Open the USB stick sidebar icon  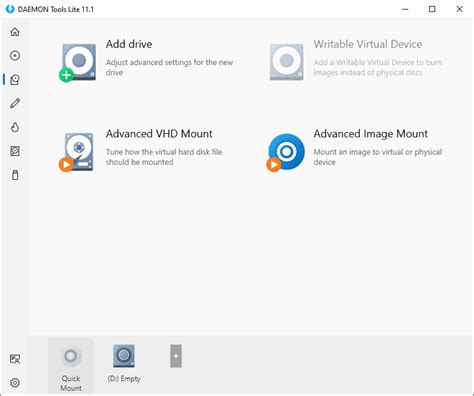(15, 175)
